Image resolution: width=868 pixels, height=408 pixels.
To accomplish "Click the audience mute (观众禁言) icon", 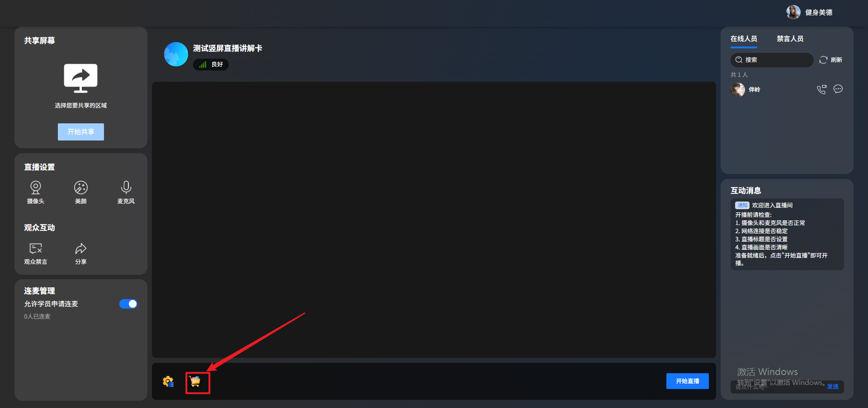I will [x=36, y=249].
